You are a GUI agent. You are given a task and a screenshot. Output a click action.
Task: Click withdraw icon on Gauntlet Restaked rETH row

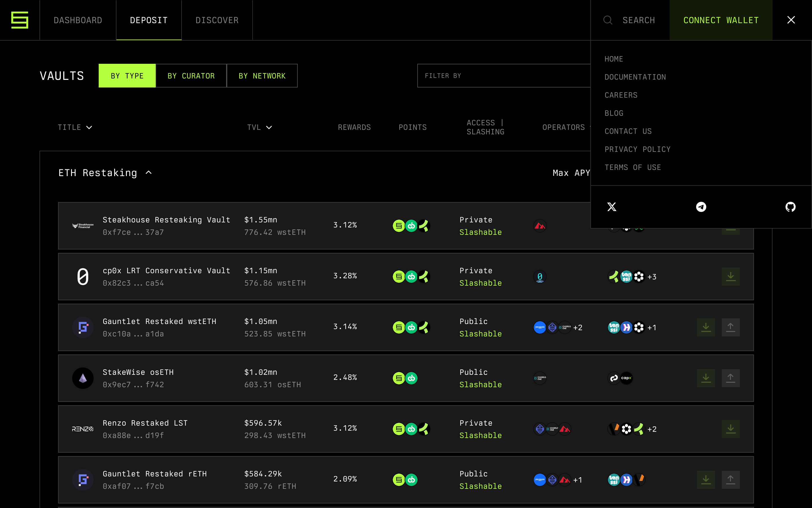731,480
